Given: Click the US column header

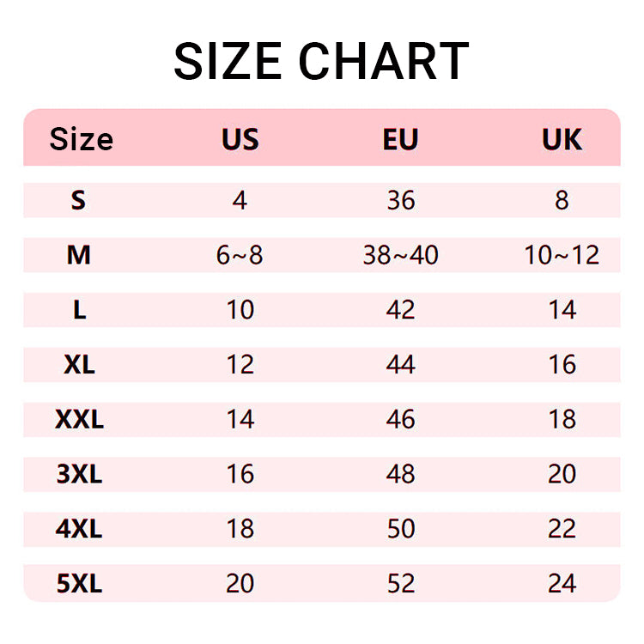Looking at the screenshot, I should 240,139.
